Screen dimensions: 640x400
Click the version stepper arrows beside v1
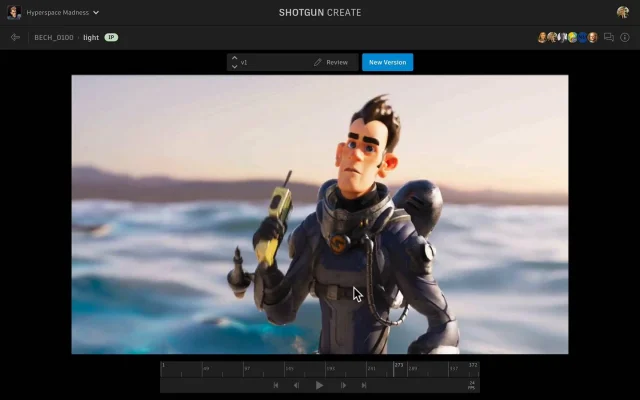tap(234, 62)
